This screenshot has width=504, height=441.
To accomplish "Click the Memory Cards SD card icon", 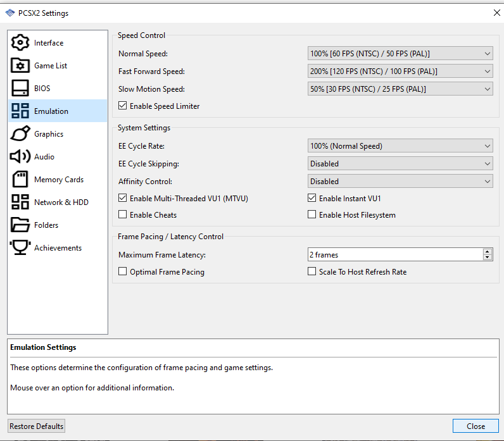I will pos(20,179).
